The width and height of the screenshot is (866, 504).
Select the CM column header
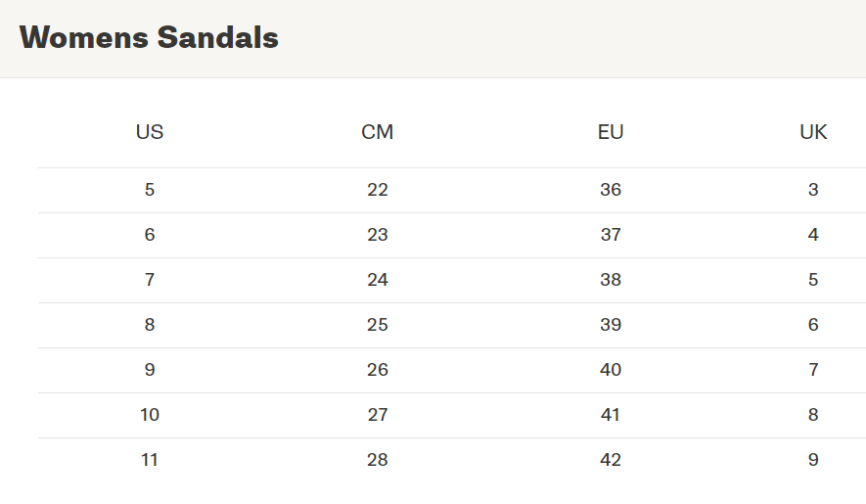[377, 132]
